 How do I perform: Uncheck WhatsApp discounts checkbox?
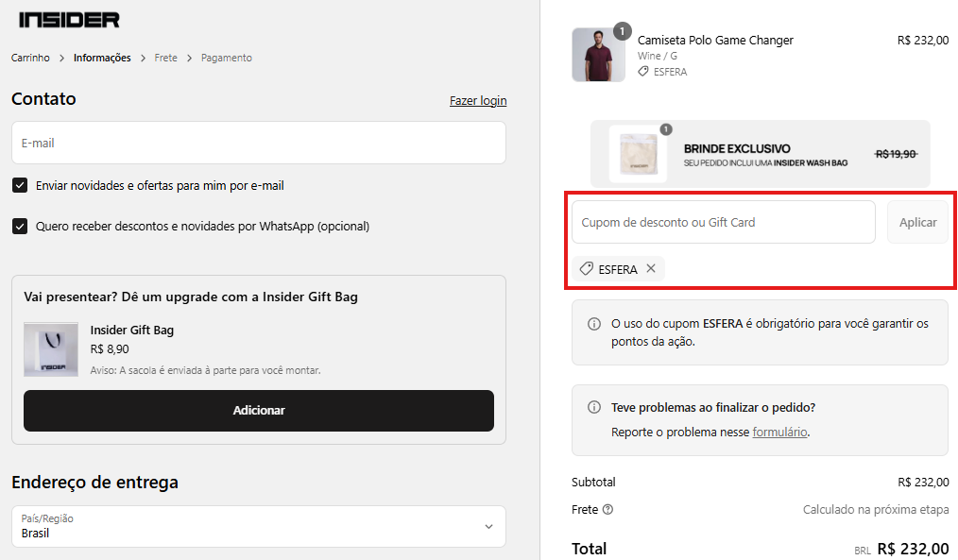click(20, 227)
